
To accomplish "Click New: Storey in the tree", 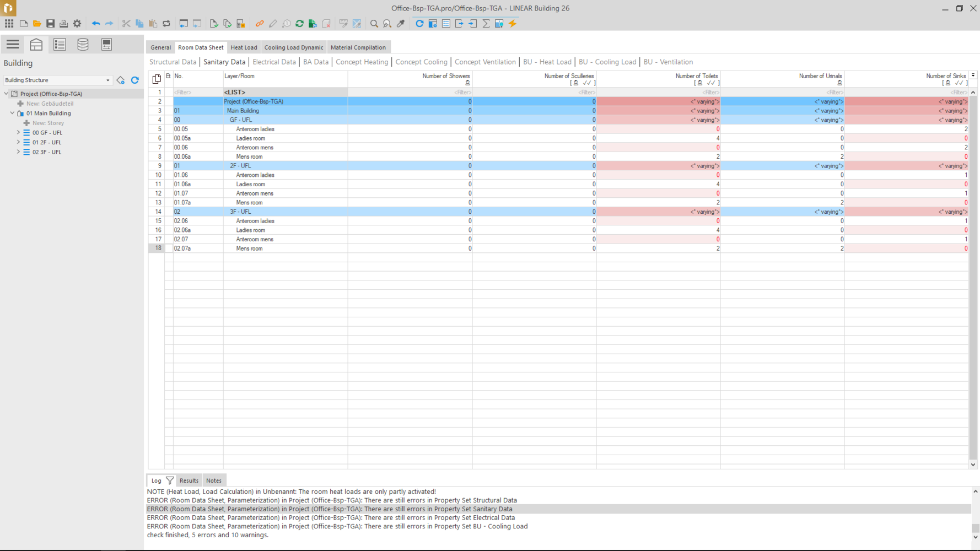I will tap(48, 123).
